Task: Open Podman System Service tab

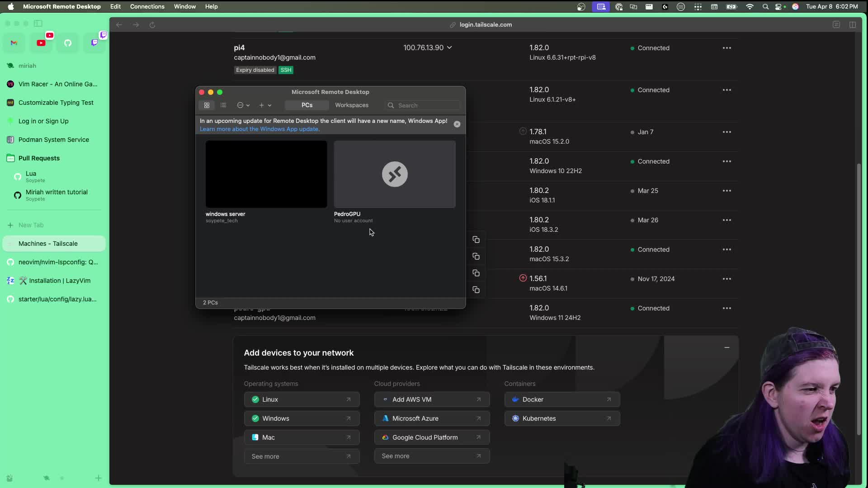Action: 54,140
